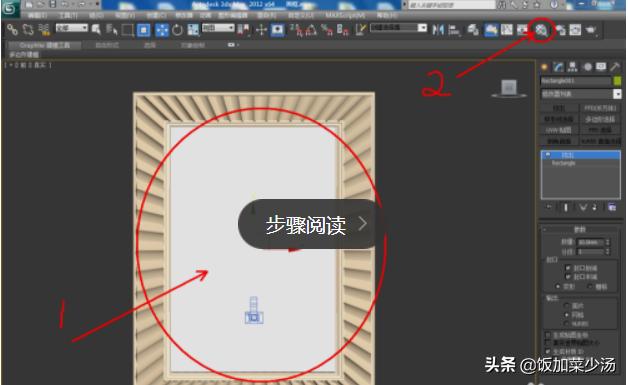Open the Curve Editor icon
The image size is (628, 385).
pyautogui.click(x=507, y=30)
